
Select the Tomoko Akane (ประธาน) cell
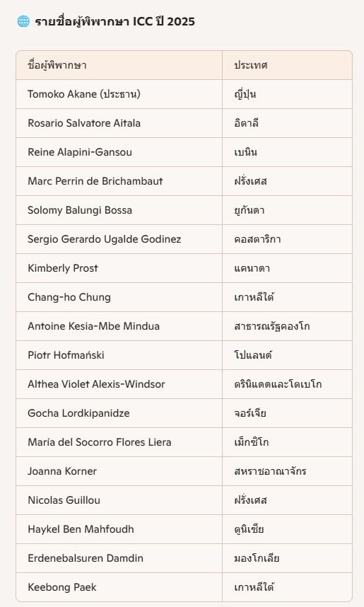119,94
